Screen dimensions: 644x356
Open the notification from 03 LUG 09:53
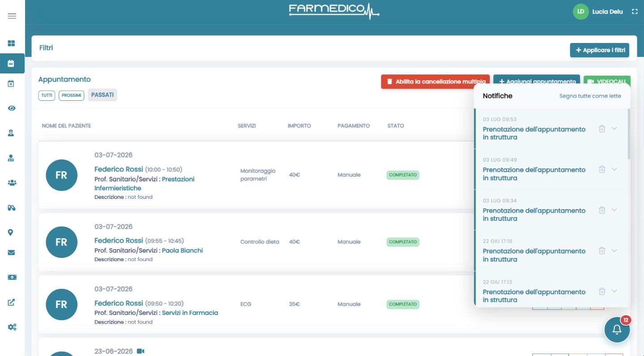(x=534, y=133)
